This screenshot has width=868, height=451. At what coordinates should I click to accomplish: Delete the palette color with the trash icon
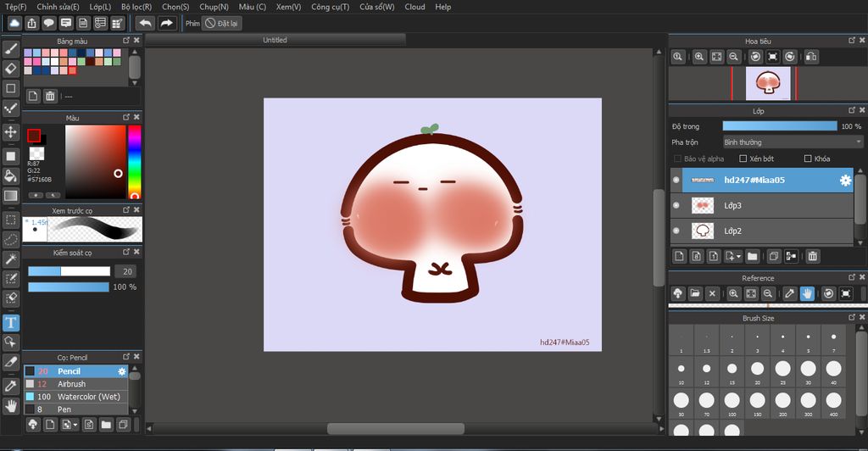click(50, 97)
